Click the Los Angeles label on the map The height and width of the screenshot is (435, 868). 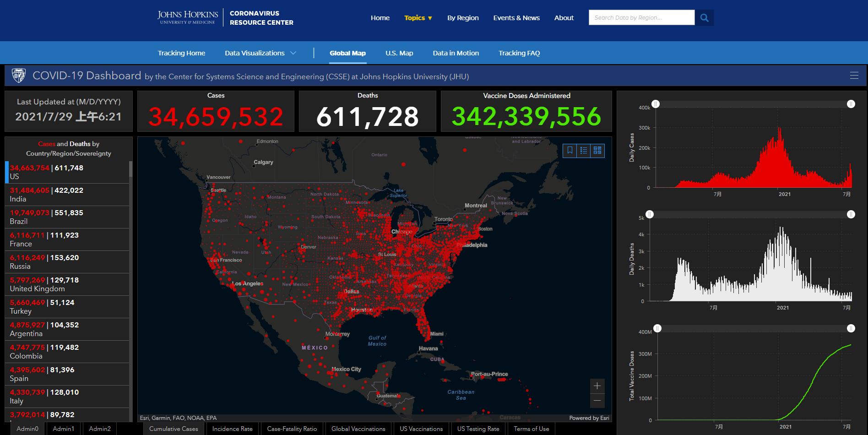pyautogui.click(x=248, y=283)
